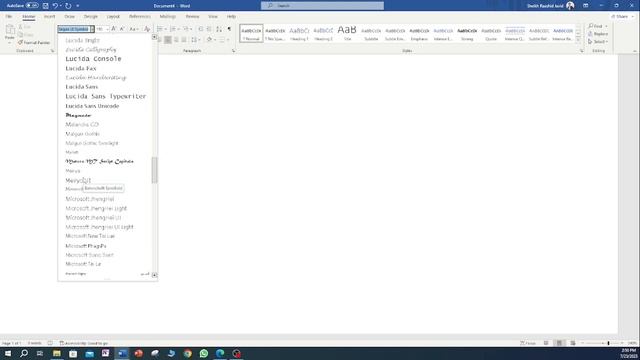Click the Numbering list icon

tap(173, 29)
